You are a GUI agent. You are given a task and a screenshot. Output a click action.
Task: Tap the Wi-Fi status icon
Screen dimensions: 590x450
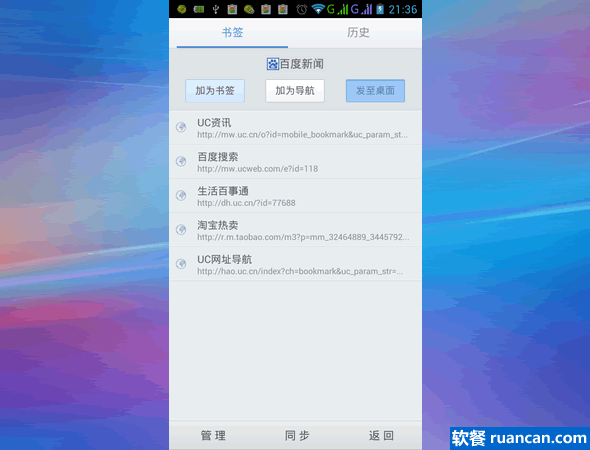(318, 9)
